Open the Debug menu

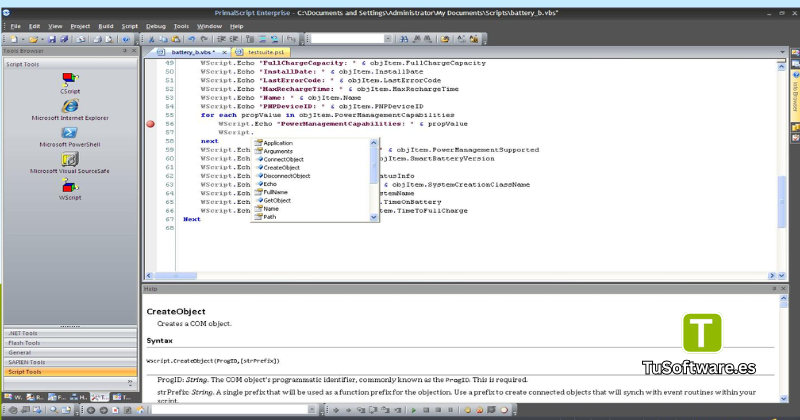point(156,26)
